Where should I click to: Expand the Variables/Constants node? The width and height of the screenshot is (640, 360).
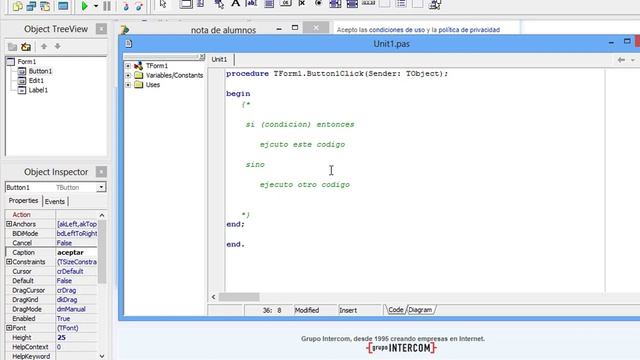[128, 76]
